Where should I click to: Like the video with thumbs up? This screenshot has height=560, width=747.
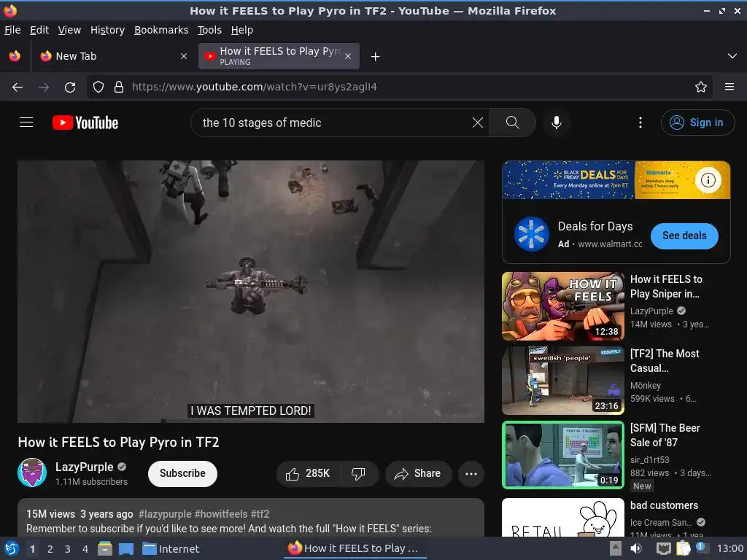pos(309,473)
